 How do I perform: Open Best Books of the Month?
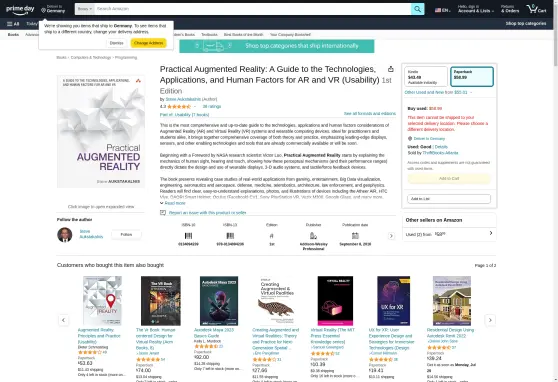[x=243, y=35]
